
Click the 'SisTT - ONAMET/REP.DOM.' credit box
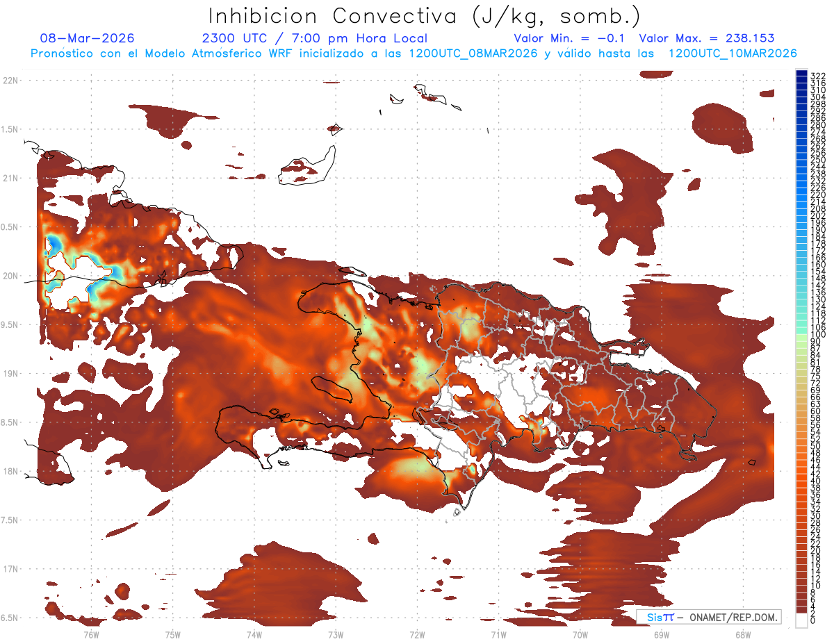point(709,617)
